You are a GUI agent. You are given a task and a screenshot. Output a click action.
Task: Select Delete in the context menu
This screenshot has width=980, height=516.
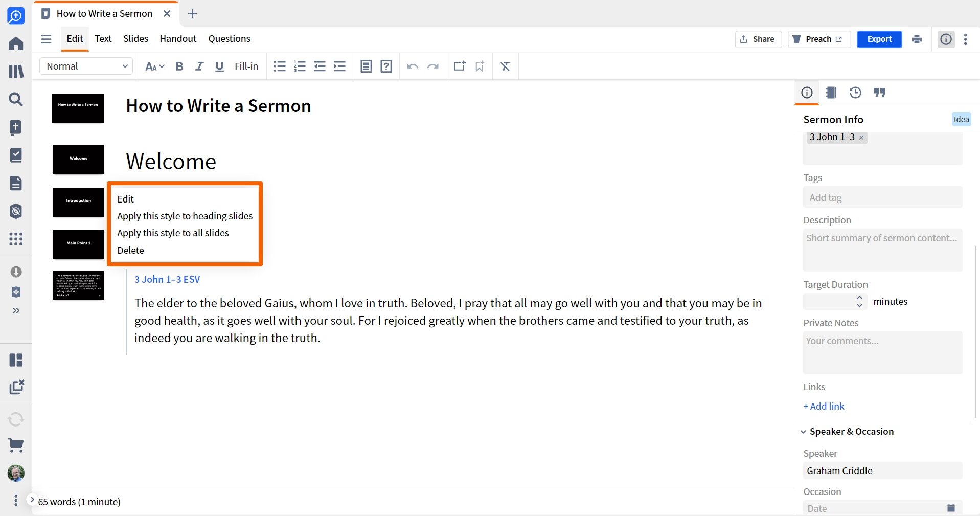[x=130, y=250]
